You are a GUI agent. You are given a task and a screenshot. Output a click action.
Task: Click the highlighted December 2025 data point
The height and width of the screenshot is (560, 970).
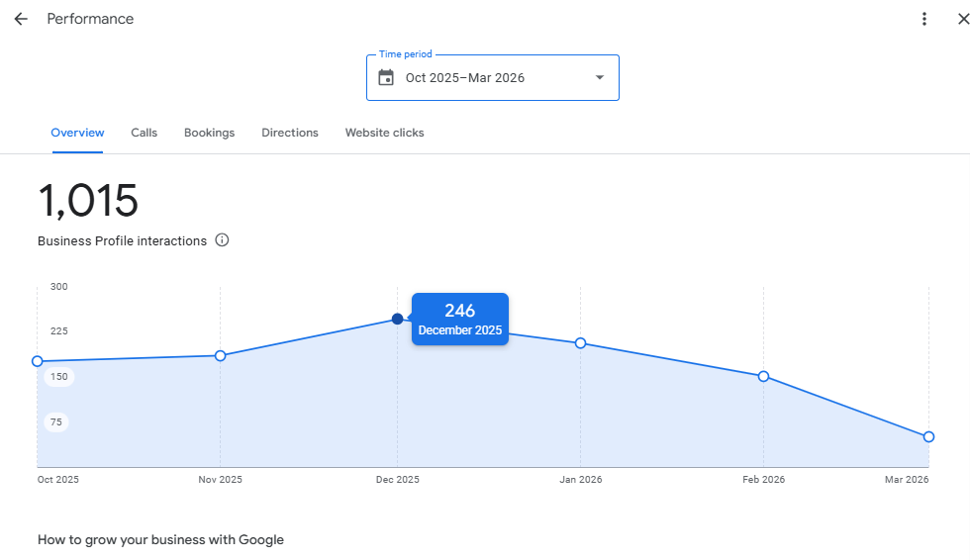[398, 319]
